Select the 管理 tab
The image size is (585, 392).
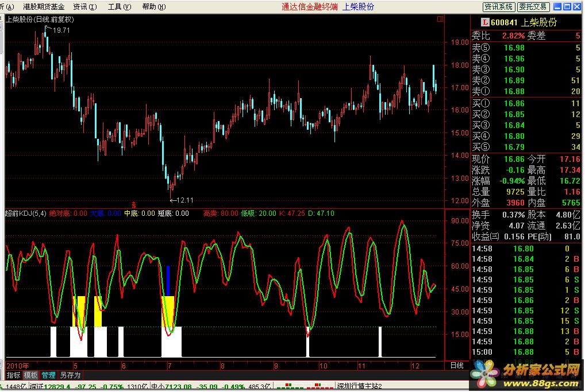tap(48, 375)
